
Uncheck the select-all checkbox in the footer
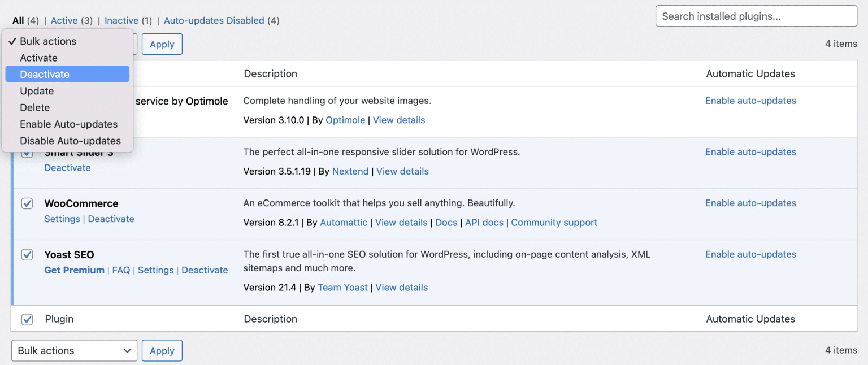[27, 319]
